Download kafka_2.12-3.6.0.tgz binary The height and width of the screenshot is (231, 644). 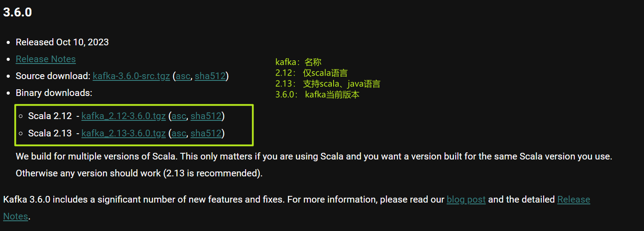123,116
